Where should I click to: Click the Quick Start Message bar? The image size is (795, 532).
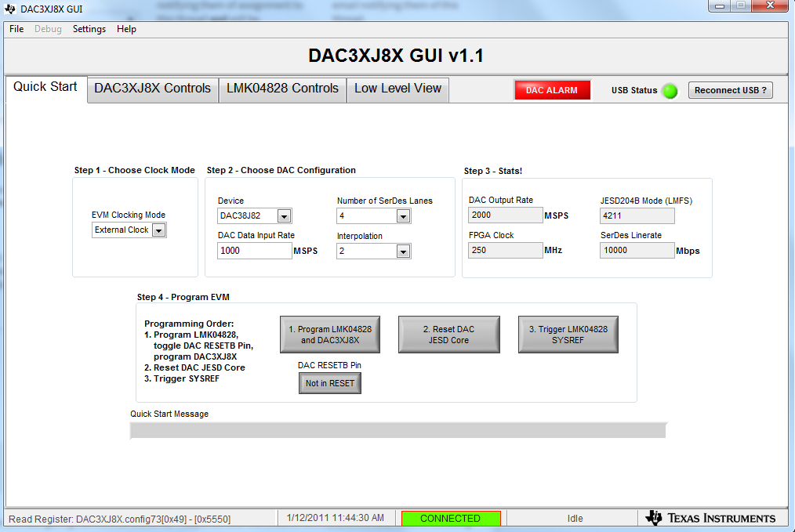[398, 430]
